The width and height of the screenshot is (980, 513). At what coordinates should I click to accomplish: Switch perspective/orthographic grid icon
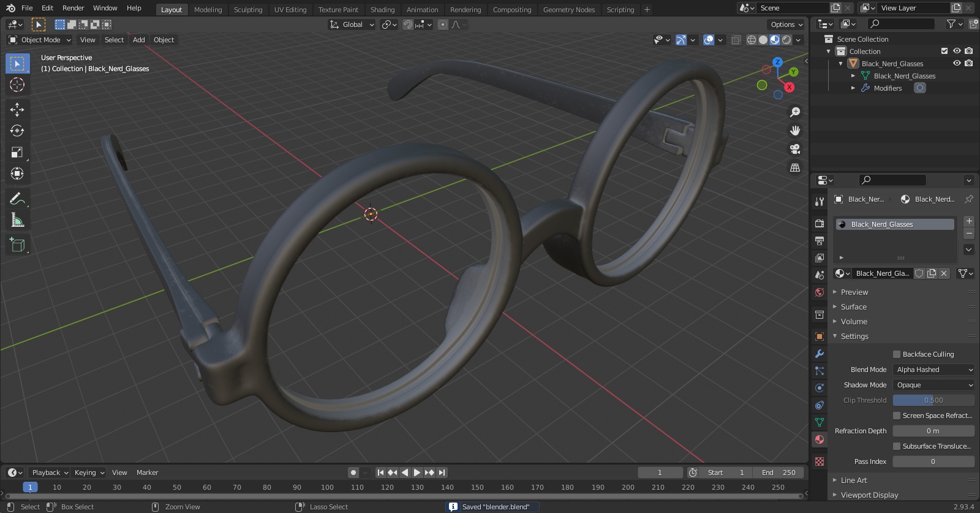pyautogui.click(x=795, y=167)
